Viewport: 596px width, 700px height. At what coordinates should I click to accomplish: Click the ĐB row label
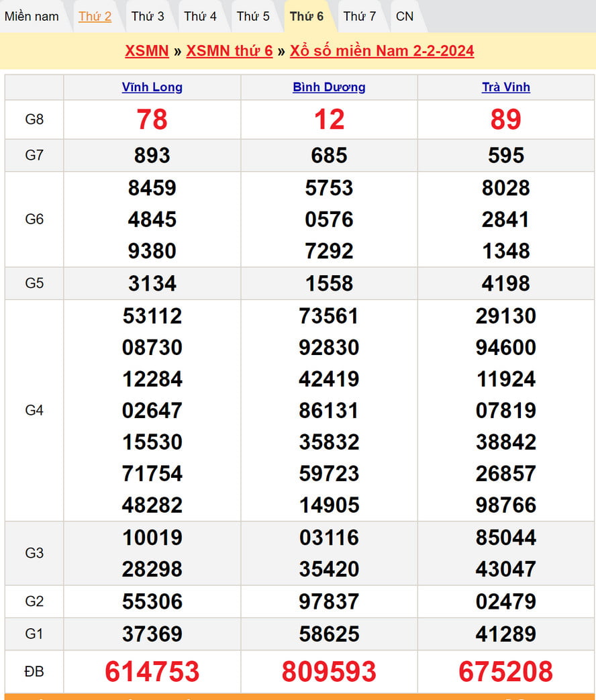pos(34,671)
